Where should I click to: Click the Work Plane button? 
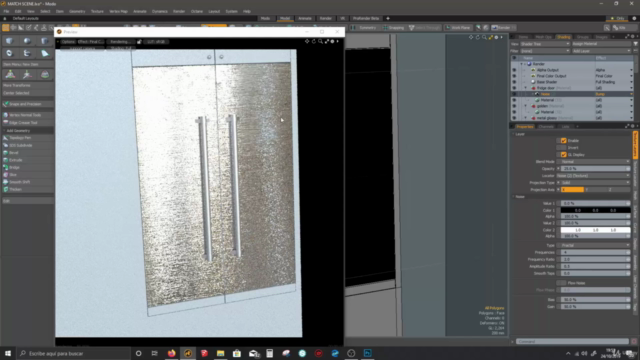pos(458,28)
